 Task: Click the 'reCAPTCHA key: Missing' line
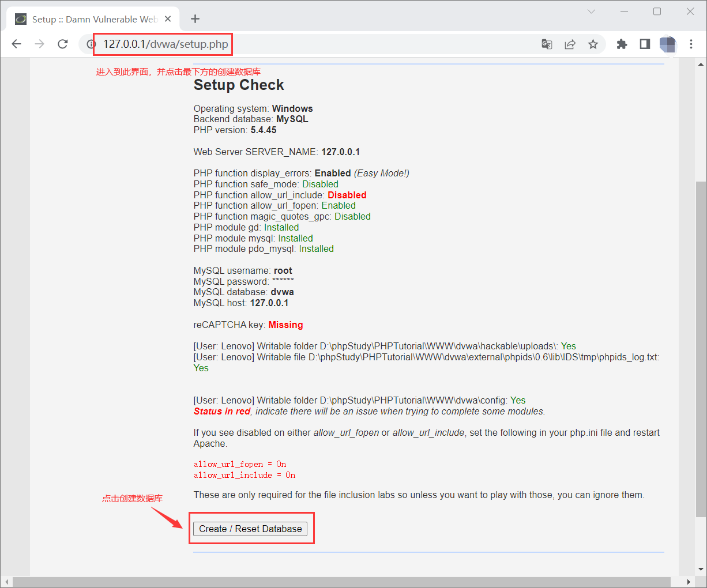click(x=249, y=325)
